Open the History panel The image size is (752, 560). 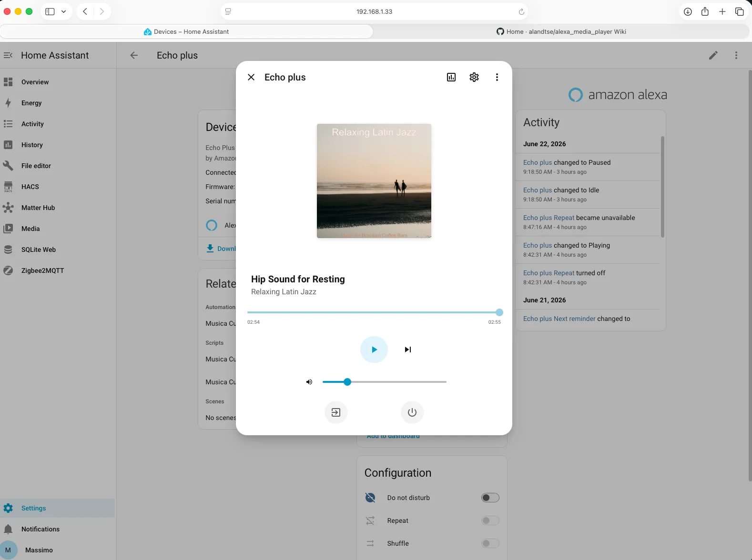(58, 145)
